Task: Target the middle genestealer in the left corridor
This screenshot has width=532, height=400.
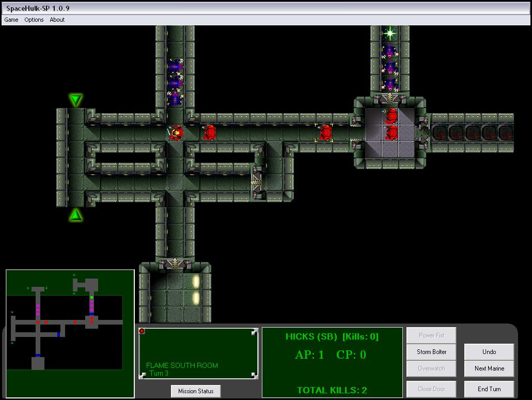Action: 176,83
